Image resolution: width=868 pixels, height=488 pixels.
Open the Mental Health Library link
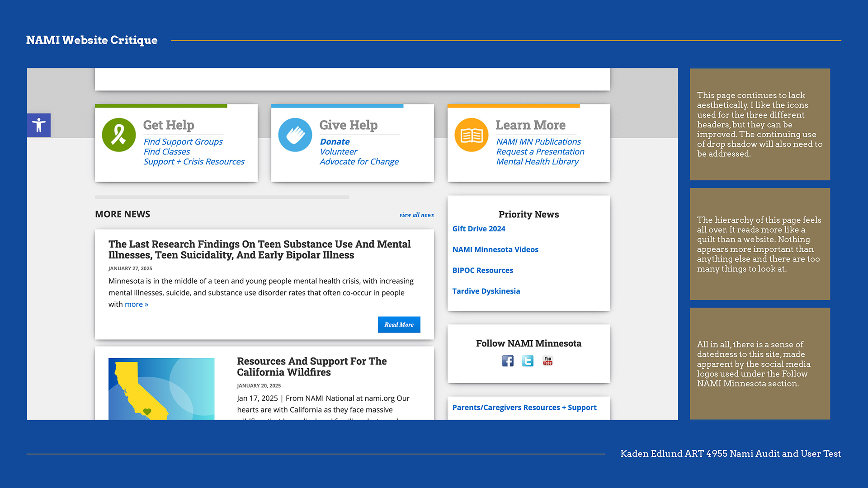pyautogui.click(x=538, y=161)
